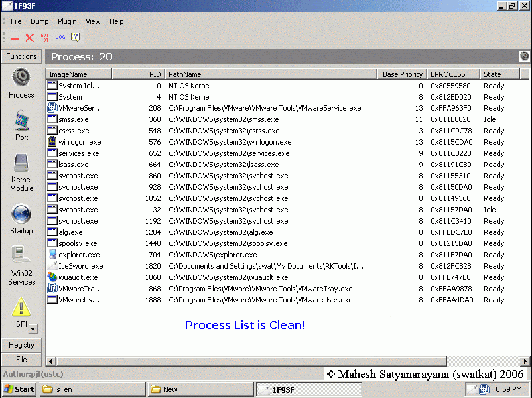Select the spoolsv.exe process icon

52,243
